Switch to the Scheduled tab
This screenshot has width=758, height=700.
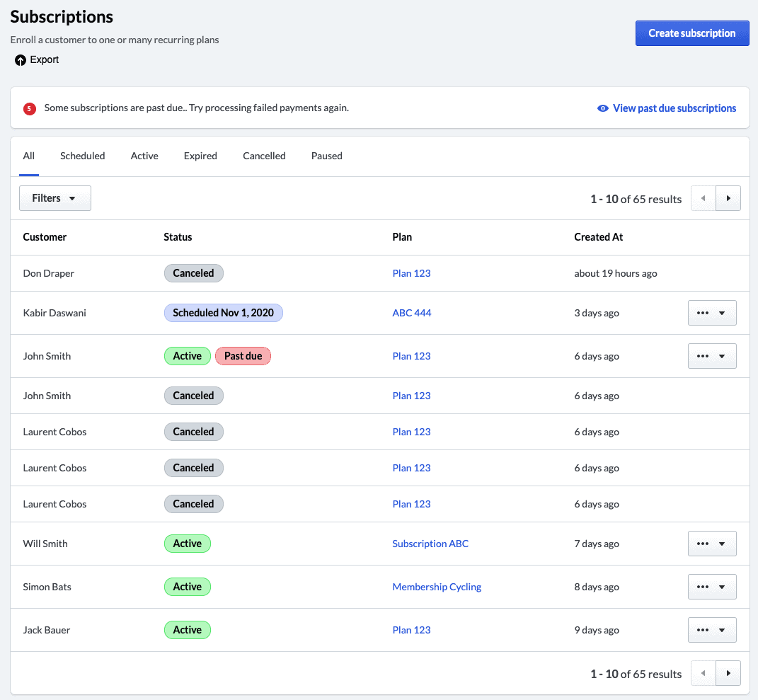click(x=82, y=156)
